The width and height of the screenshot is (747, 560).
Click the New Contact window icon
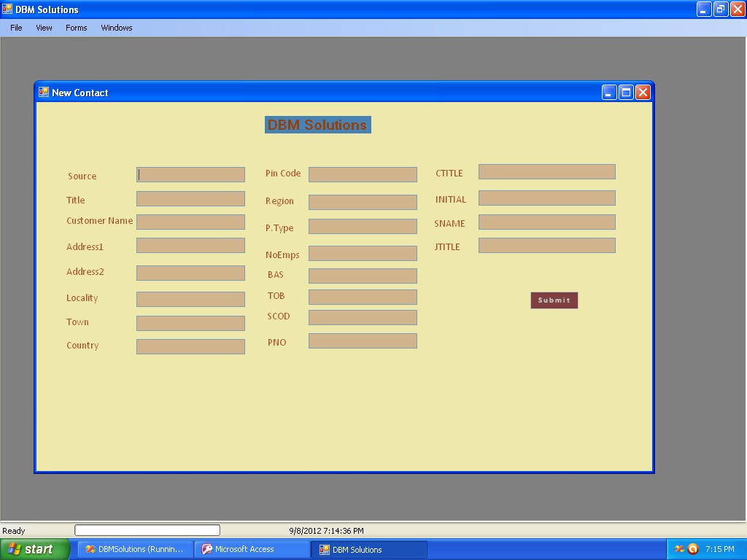[x=44, y=92]
